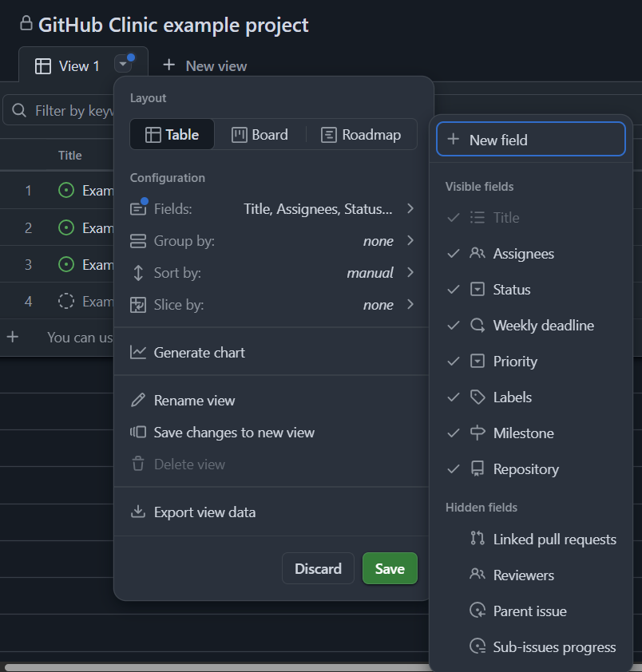Click the Discard button
The height and width of the screenshot is (672, 642).
coord(319,568)
